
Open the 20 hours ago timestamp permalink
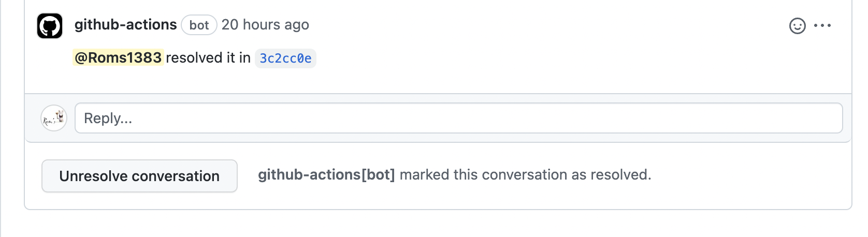coord(265,25)
